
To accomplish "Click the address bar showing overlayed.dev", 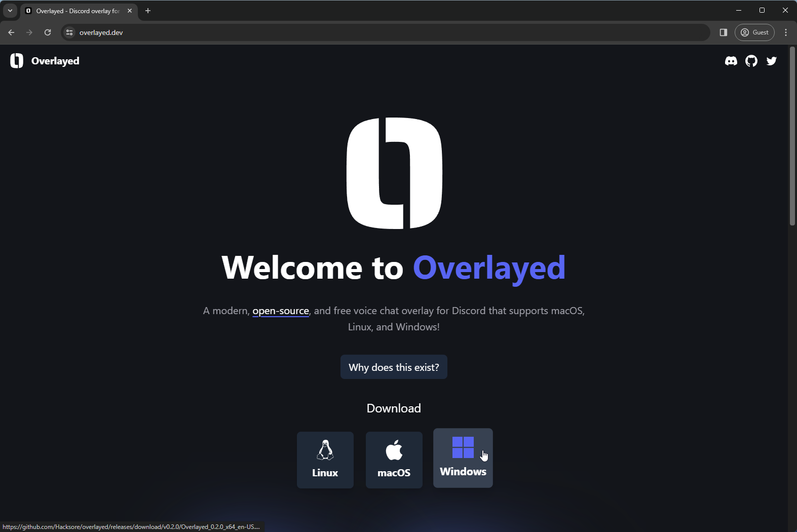I will coord(355,32).
